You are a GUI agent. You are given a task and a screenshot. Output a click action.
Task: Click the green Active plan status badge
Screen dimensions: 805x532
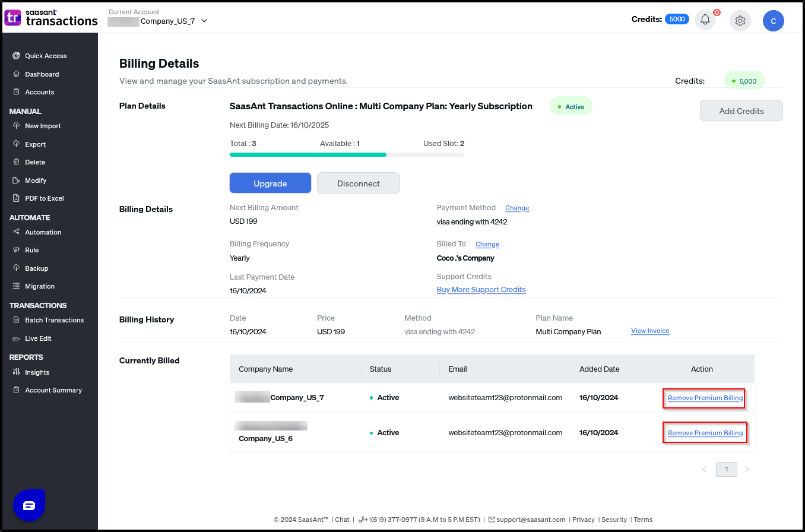(x=571, y=107)
